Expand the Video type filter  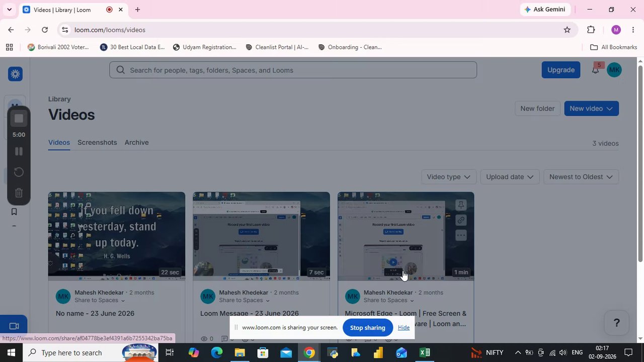click(x=448, y=177)
